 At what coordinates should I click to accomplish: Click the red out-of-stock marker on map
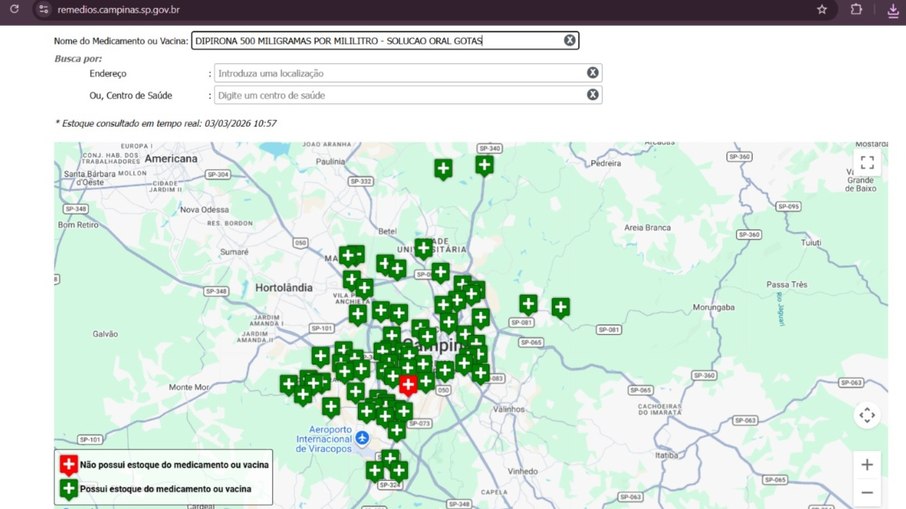[x=408, y=385]
